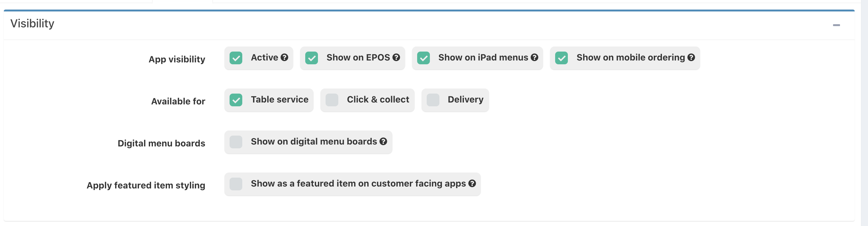Tick the Delivery checkbox
The width and height of the screenshot is (868, 226).
[x=433, y=100]
